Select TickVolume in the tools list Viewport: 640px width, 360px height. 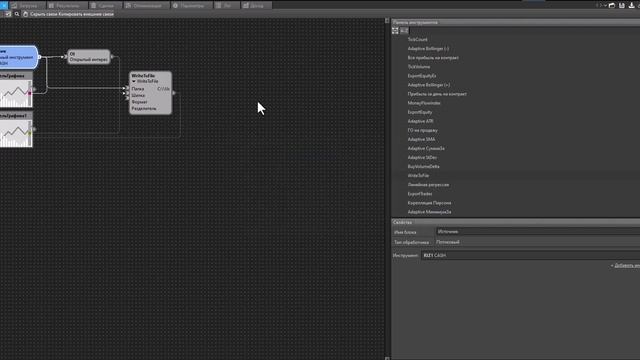point(419,67)
